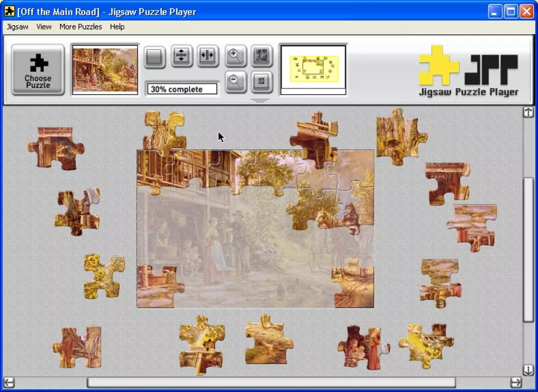Click the yellow puzzle overview navigator
Image resolution: width=538 pixels, height=392 pixels.
coord(314,70)
